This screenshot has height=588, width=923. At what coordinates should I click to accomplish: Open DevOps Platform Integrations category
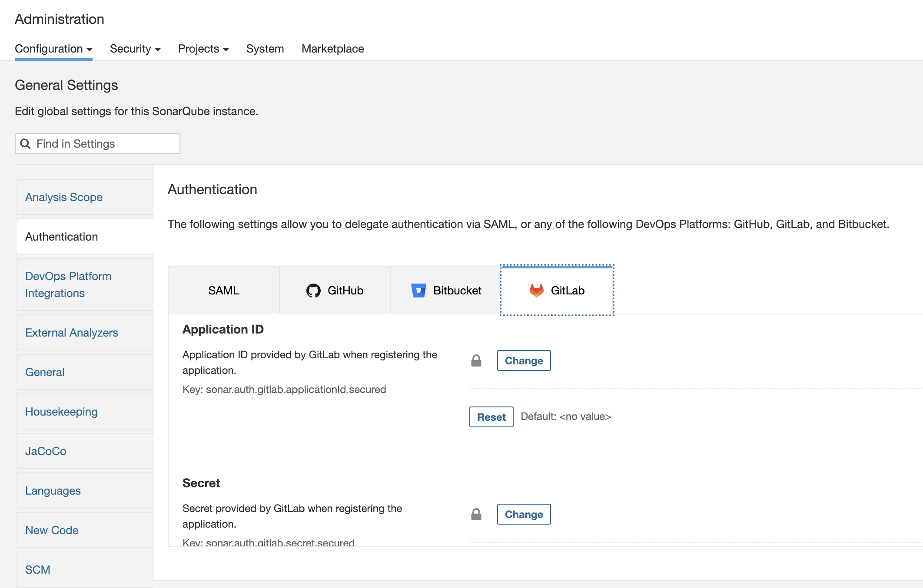68,284
